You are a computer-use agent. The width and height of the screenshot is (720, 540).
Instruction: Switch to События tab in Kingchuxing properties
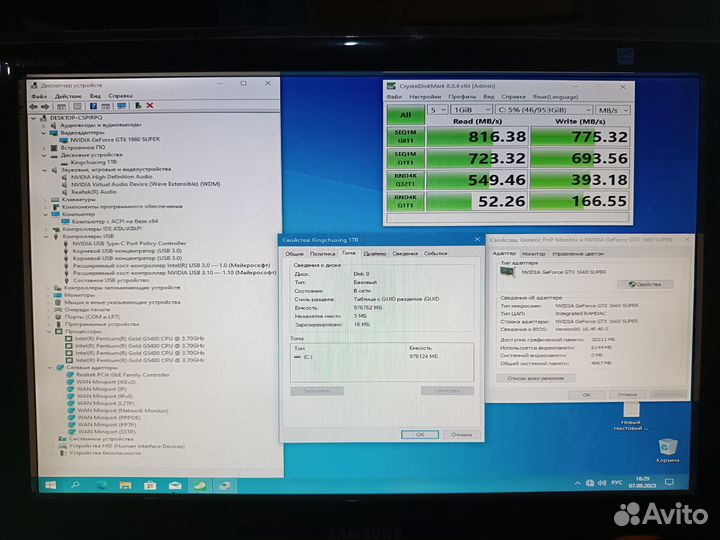click(435, 253)
